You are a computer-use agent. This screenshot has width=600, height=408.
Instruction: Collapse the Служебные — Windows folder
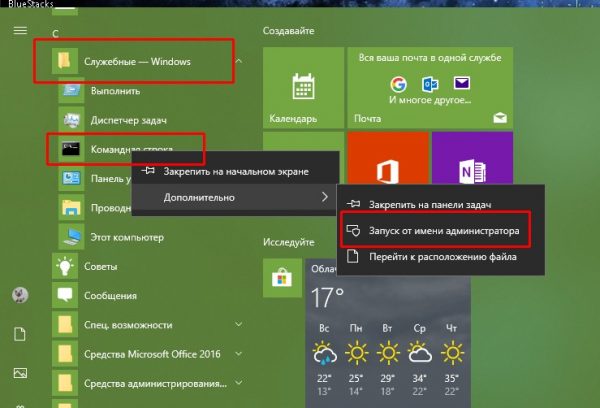tap(239, 61)
